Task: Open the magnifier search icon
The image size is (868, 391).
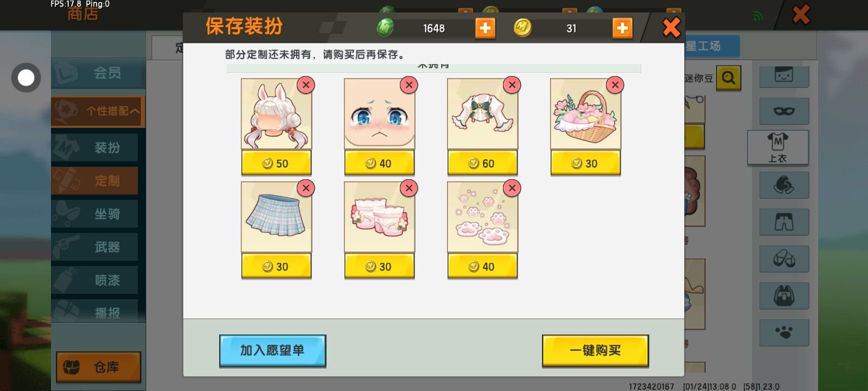Action: pos(729,78)
